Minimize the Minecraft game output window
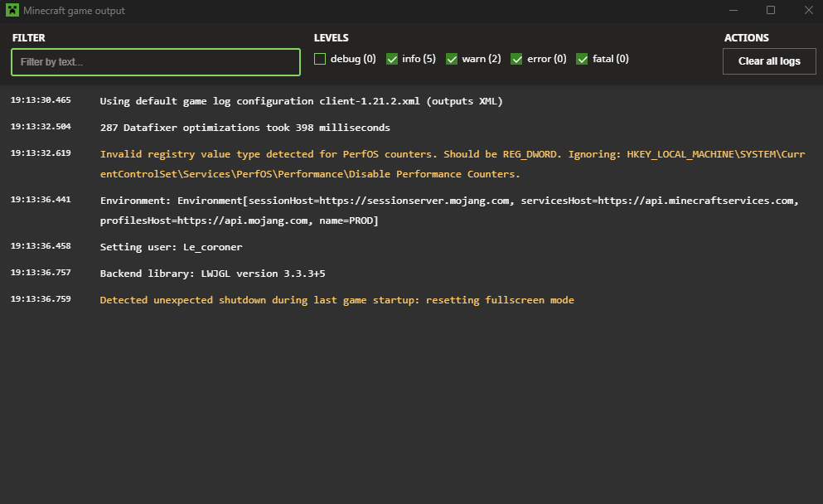Screen dimensions: 823x504 [x=733, y=11]
